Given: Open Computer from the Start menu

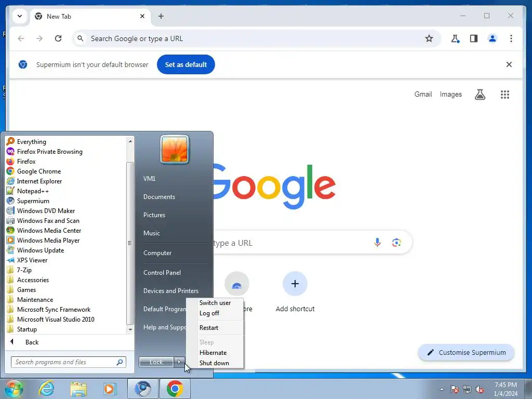Looking at the screenshot, I should (157, 253).
